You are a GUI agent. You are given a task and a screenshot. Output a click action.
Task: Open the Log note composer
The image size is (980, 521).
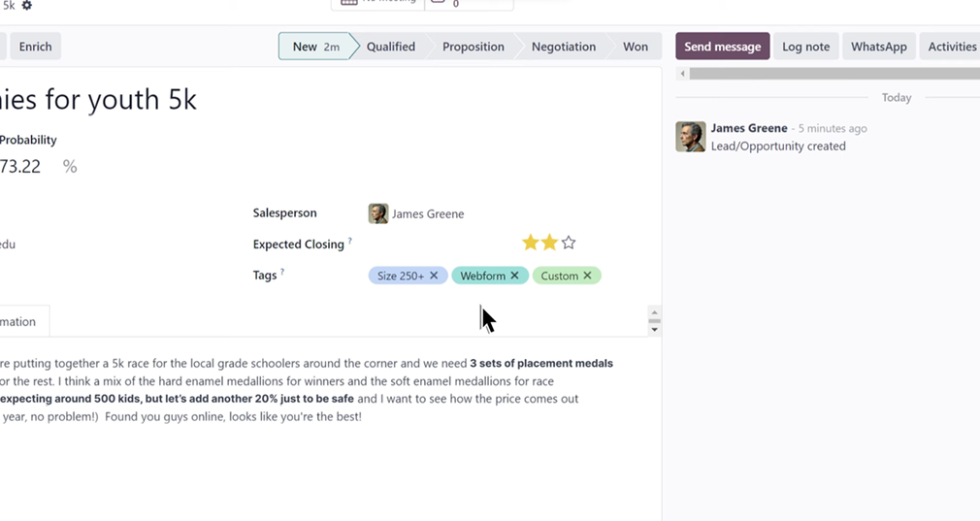point(805,47)
